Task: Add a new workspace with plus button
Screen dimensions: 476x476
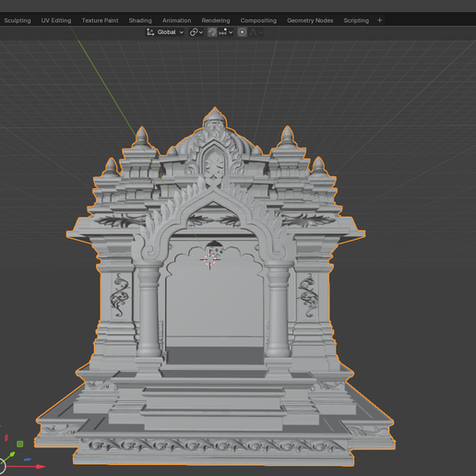Action: (380, 20)
